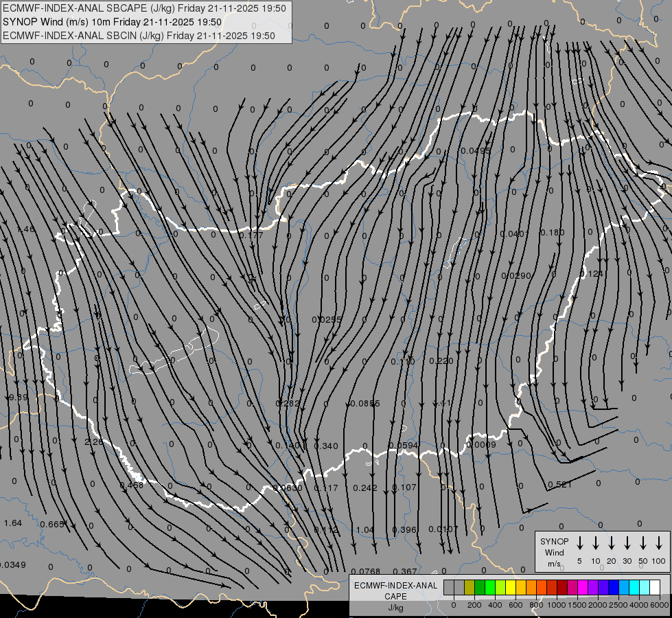Click the map value 0.0855
672x618 pixels.
click(x=364, y=403)
